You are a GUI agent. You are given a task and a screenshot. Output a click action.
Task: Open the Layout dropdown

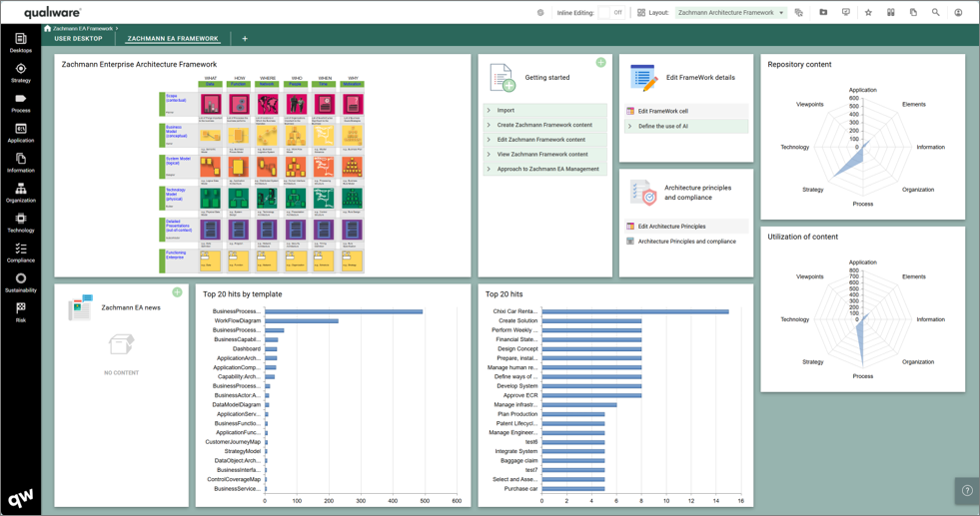730,13
